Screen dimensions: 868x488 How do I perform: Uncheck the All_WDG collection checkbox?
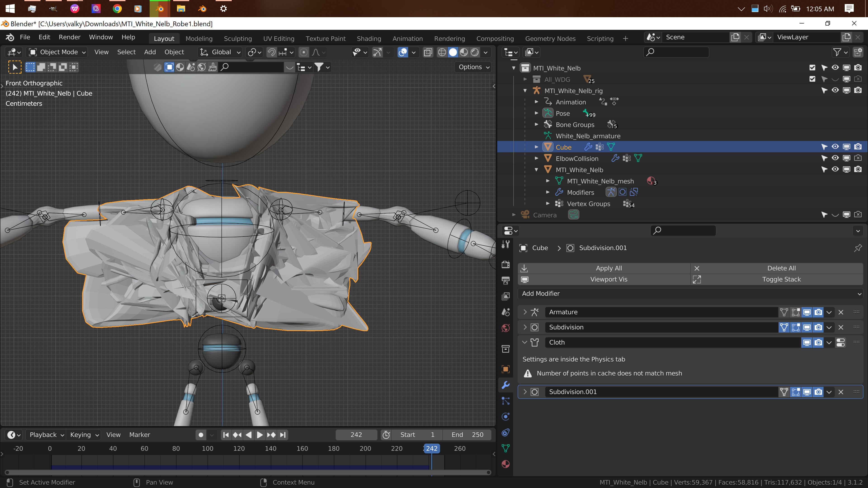(x=812, y=79)
